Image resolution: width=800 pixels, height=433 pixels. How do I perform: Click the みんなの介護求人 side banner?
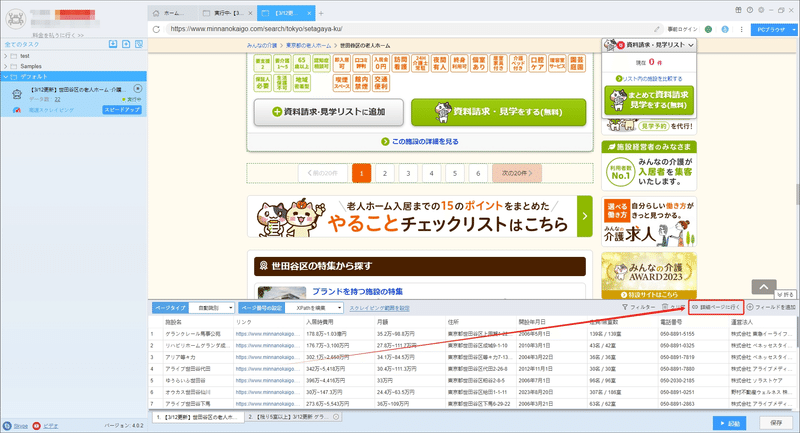coord(649,222)
